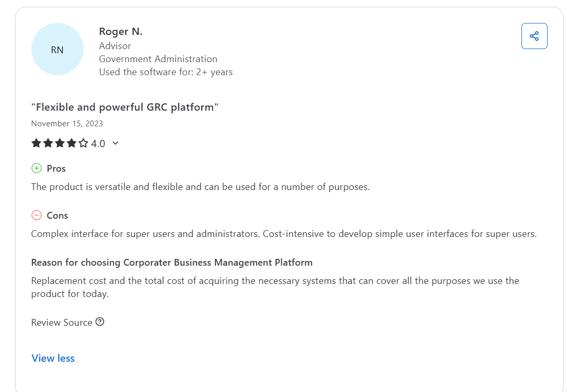The width and height of the screenshot is (581, 392).
Task: Click the first rating star
Action: tap(37, 143)
